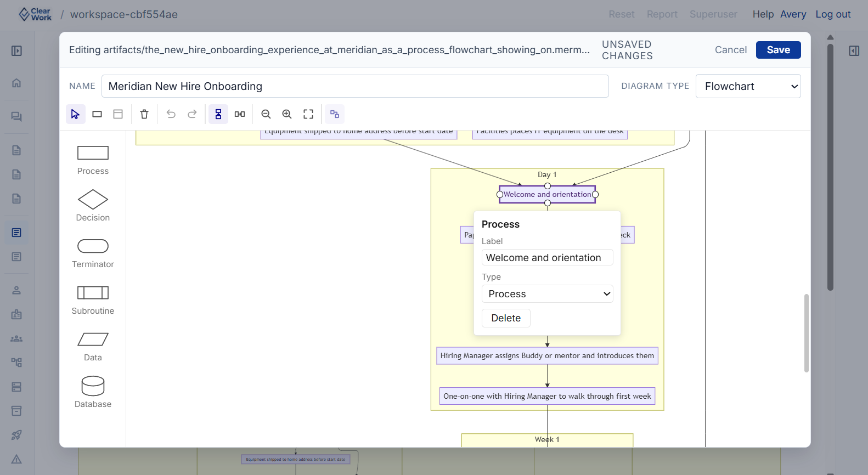Fit the diagram to screen

[x=308, y=114]
